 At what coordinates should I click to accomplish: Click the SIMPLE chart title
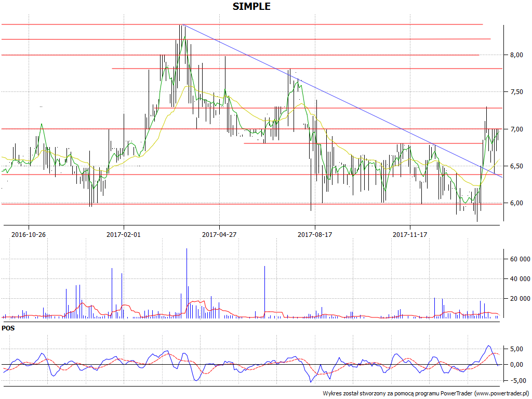251,6
